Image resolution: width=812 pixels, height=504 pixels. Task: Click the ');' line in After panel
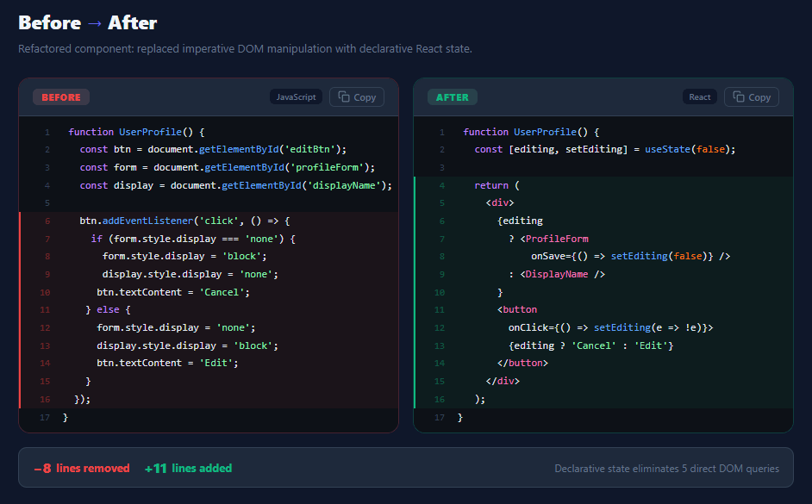(x=603, y=400)
